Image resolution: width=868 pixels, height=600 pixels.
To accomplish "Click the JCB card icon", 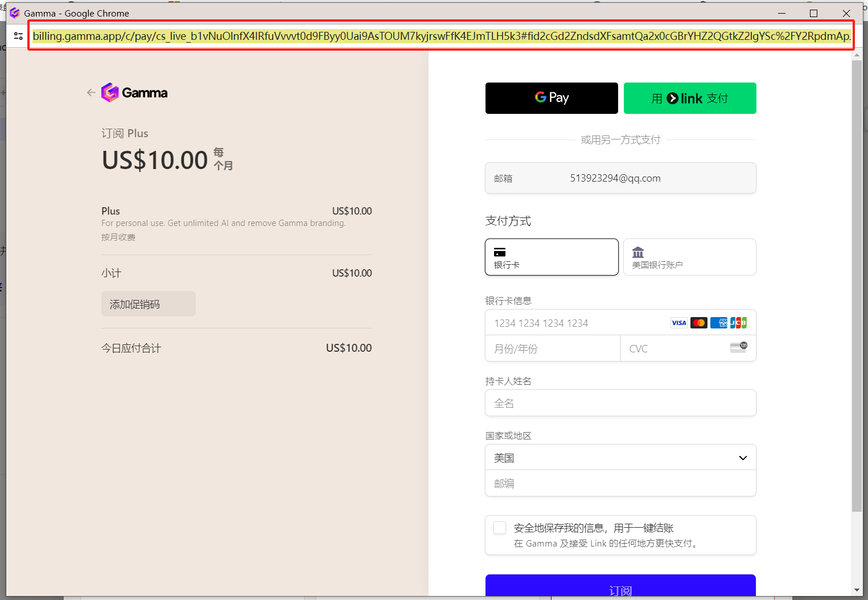I will click(x=738, y=323).
